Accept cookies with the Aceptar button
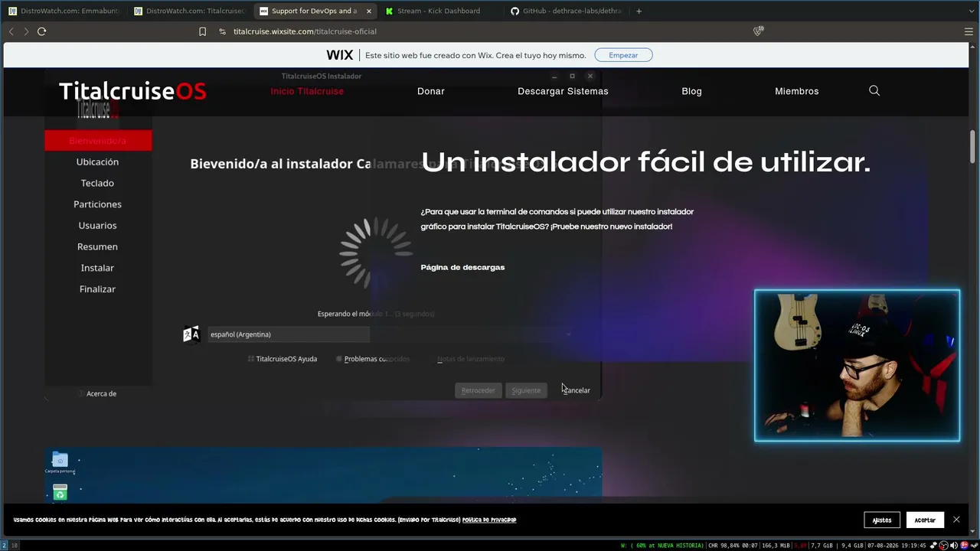The image size is (980, 551). tap(925, 520)
